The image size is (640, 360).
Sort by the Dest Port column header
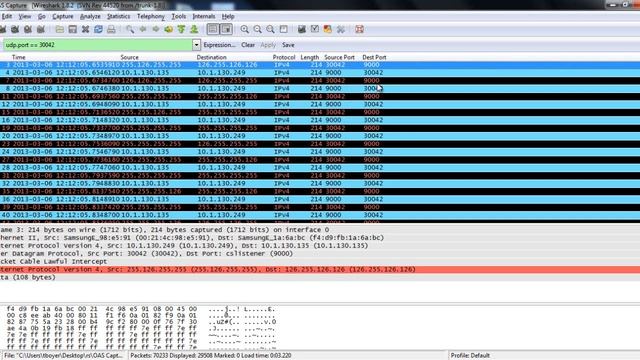pos(374,57)
